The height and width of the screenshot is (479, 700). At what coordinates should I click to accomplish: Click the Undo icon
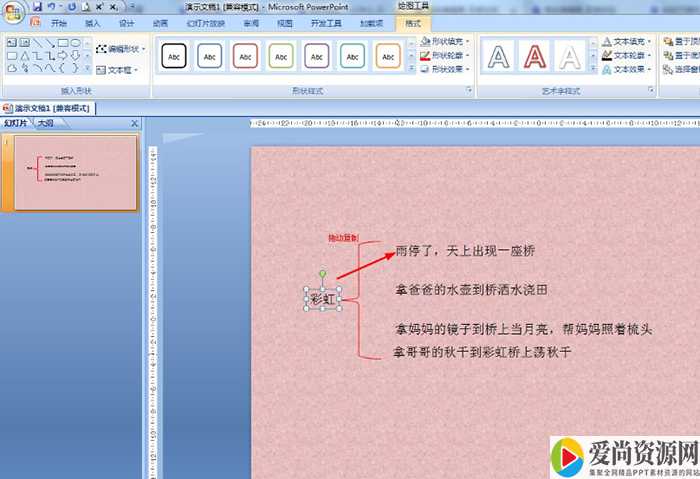[52, 6]
